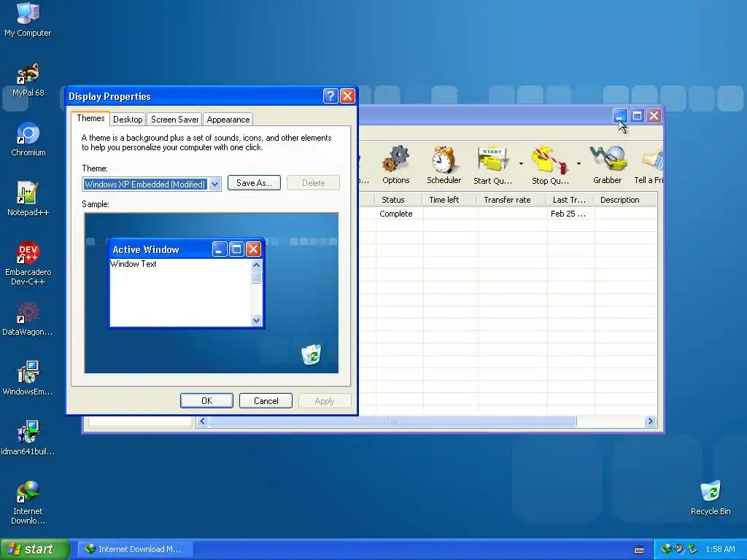Cancel the Display Properties dialog

click(x=266, y=401)
